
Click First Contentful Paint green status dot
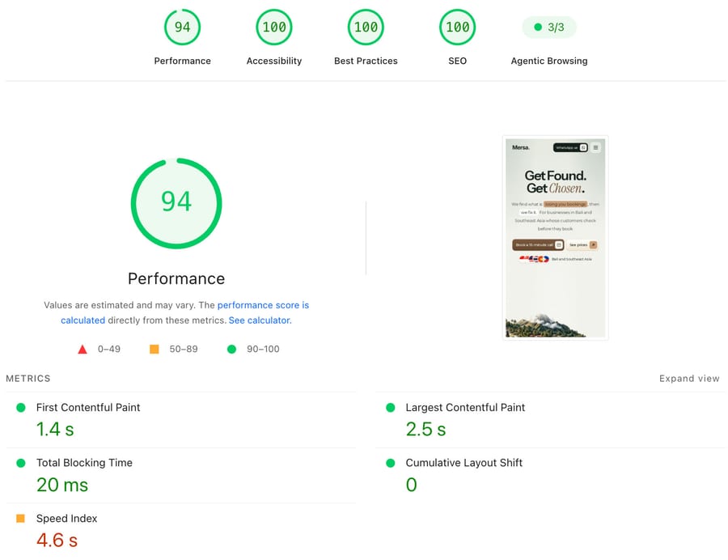tap(21, 408)
